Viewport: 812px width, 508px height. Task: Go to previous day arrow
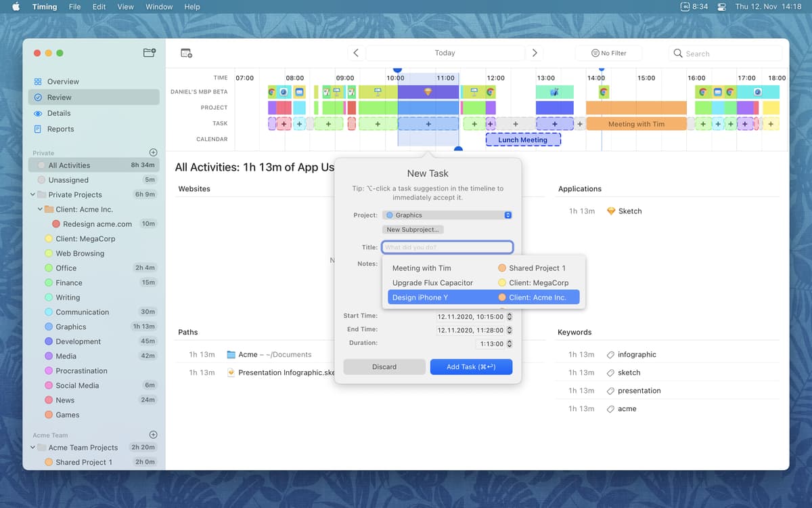pyautogui.click(x=356, y=53)
